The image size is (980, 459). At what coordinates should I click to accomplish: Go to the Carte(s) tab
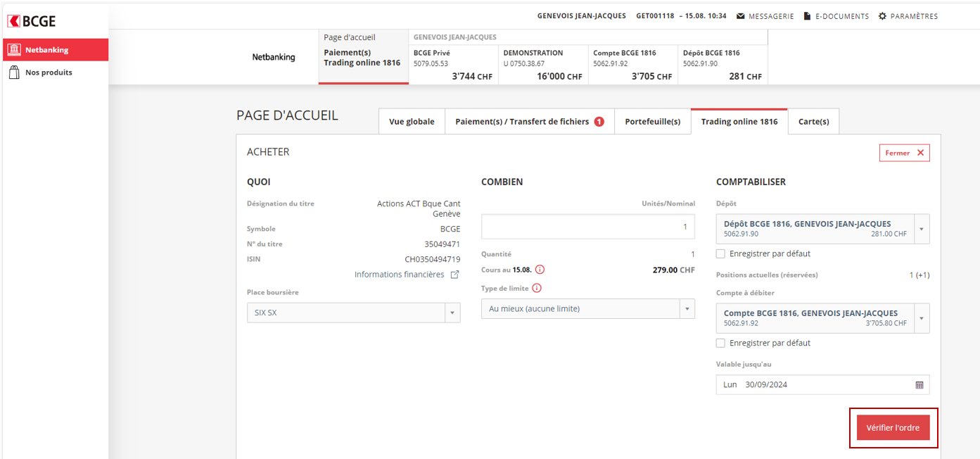(814, 122)
